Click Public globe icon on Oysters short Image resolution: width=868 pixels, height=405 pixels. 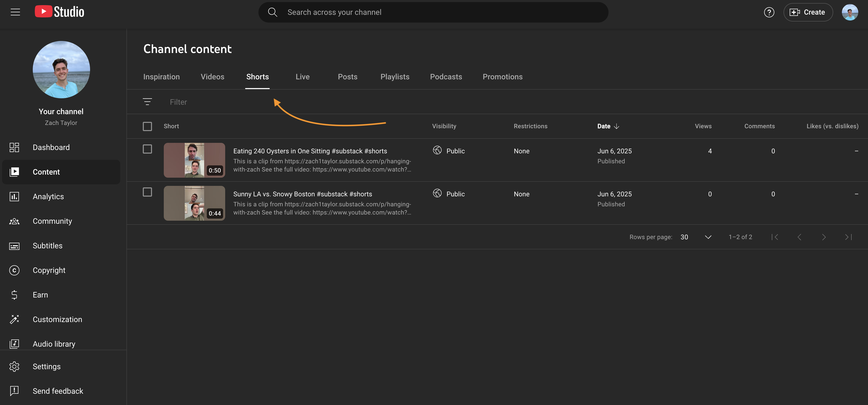pos(437,150)
